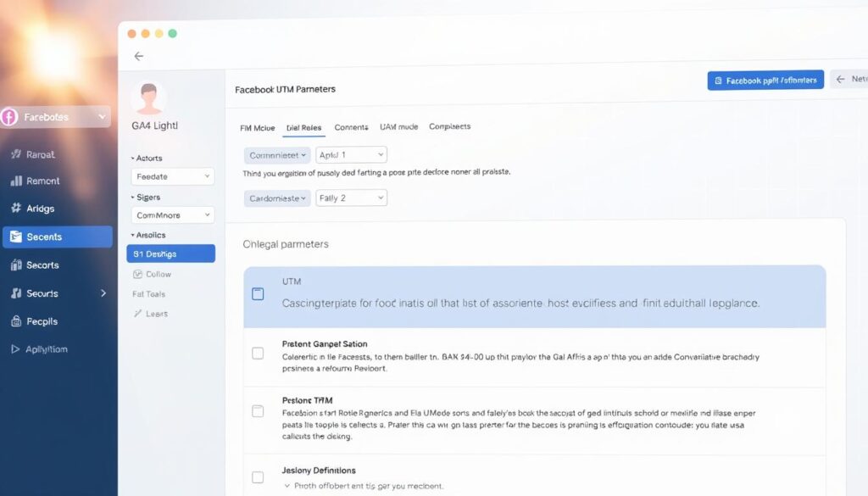Click the Remont bar chart icon
The width and height of the screenshot is (868, 496).
click(15, 181)
